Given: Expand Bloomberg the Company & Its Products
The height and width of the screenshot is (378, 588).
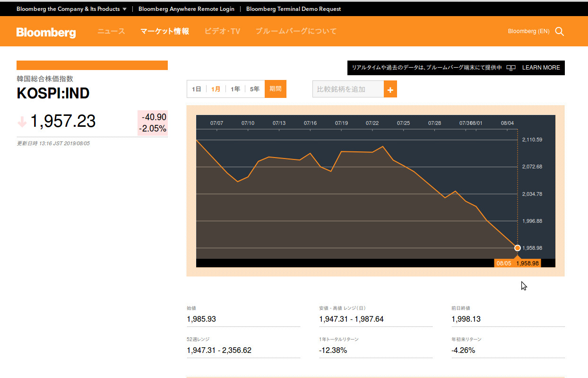Looking at the screenshot, I should (71, 9).
